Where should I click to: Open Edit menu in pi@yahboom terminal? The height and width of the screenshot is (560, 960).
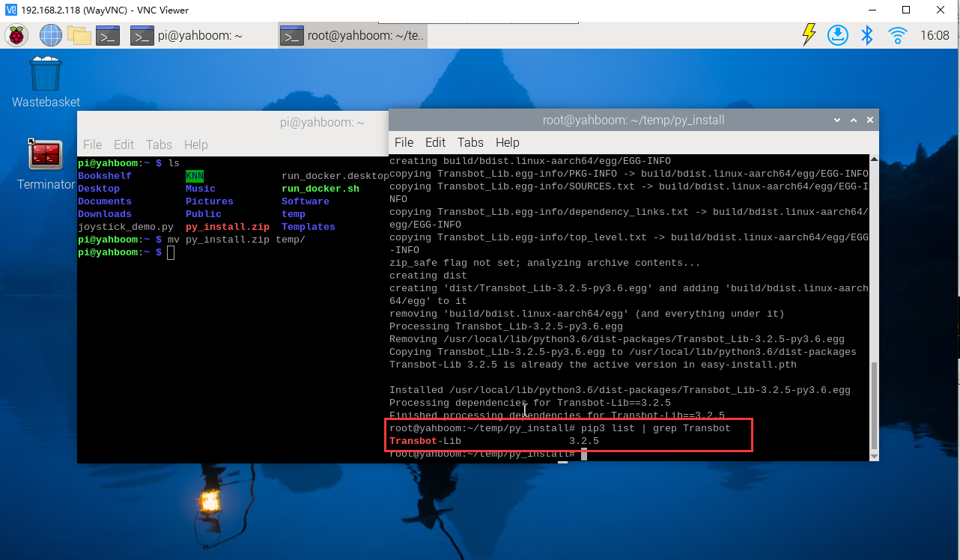pos(124,144)
